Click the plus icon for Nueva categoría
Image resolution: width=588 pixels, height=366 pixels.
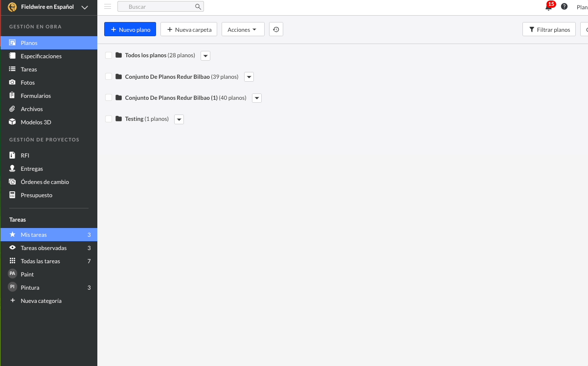click(12, 300)
